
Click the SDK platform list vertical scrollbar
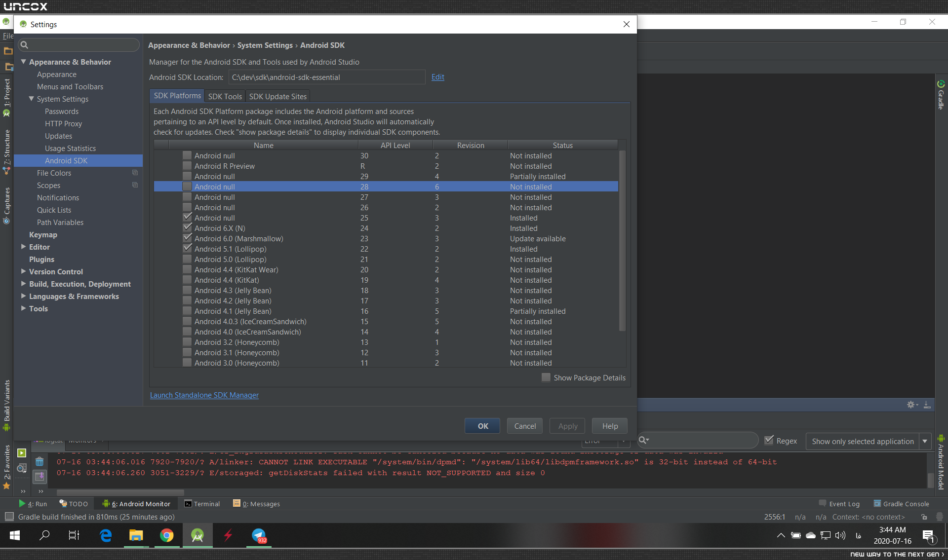[622, 240]
